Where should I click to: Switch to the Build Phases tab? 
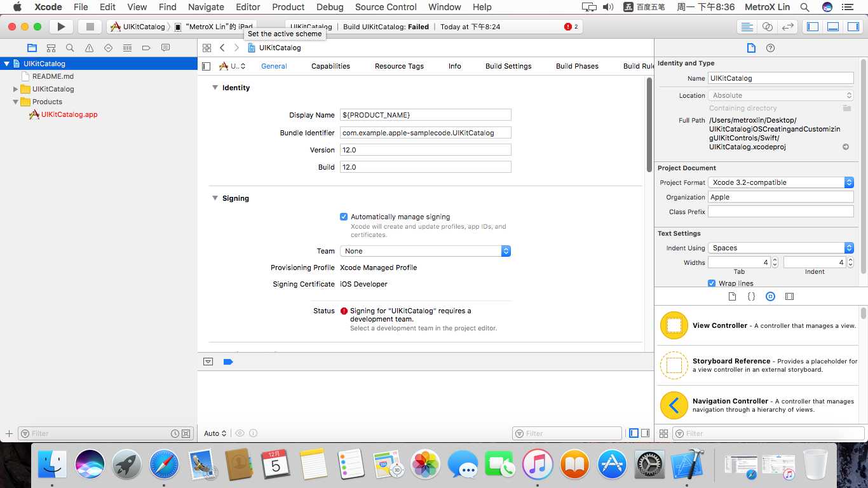click(x=577, y=66)
